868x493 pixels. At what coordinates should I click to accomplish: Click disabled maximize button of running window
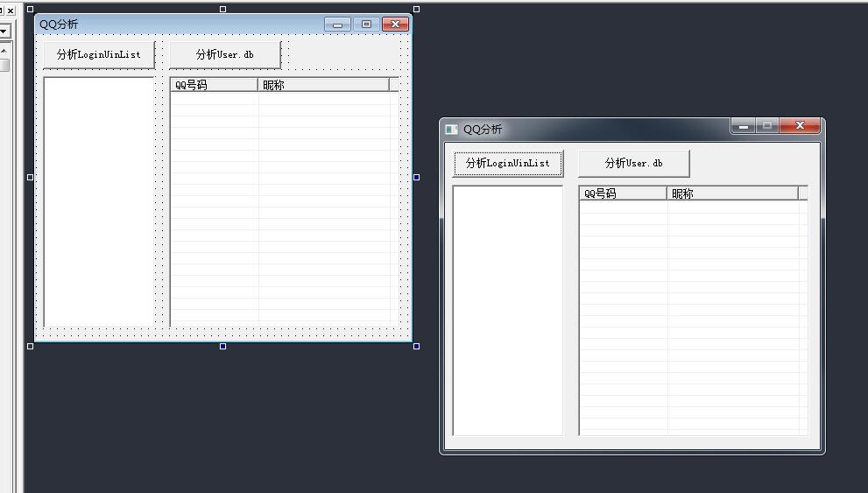(x=767, y=126)
